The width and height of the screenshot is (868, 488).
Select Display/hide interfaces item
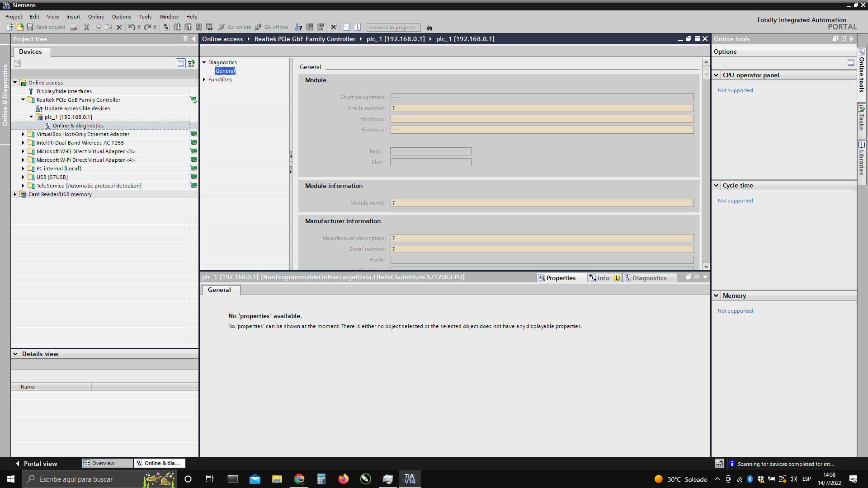[x=64, y=91]
